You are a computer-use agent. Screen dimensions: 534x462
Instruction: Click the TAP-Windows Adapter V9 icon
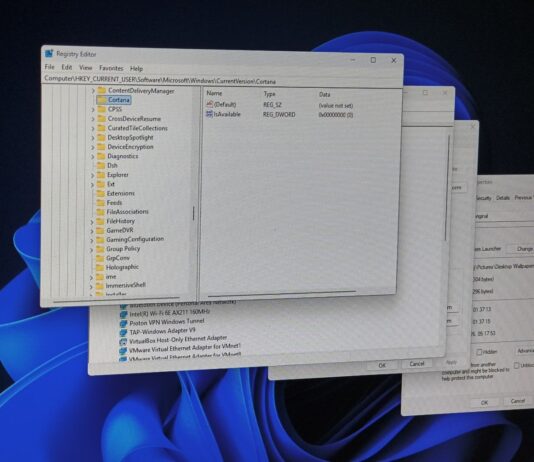124,332
